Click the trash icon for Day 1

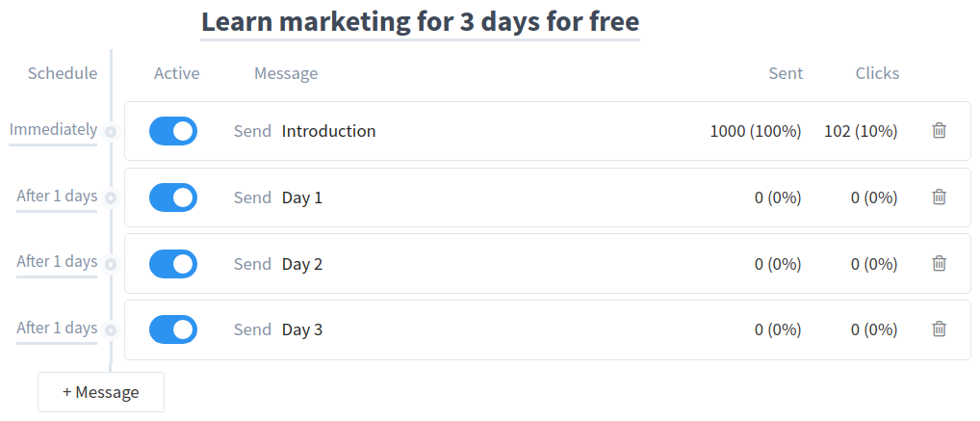(x=940, y=197)
